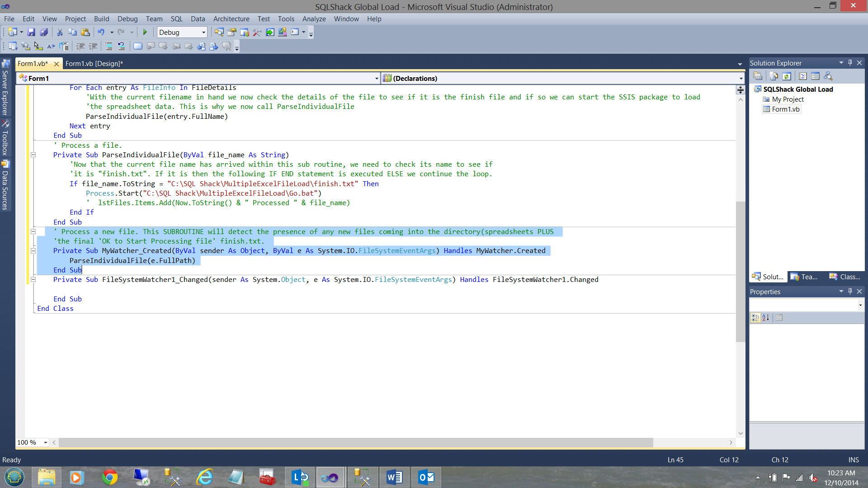868x488 pixels.
Task: Click the Toolbox hammer-and-wrench toolbar icon
Action: (257, 32)
